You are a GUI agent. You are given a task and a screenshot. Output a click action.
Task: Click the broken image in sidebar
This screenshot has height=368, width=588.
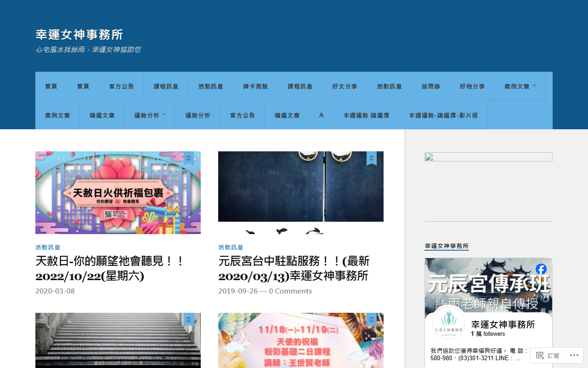[x=488, y=157]
